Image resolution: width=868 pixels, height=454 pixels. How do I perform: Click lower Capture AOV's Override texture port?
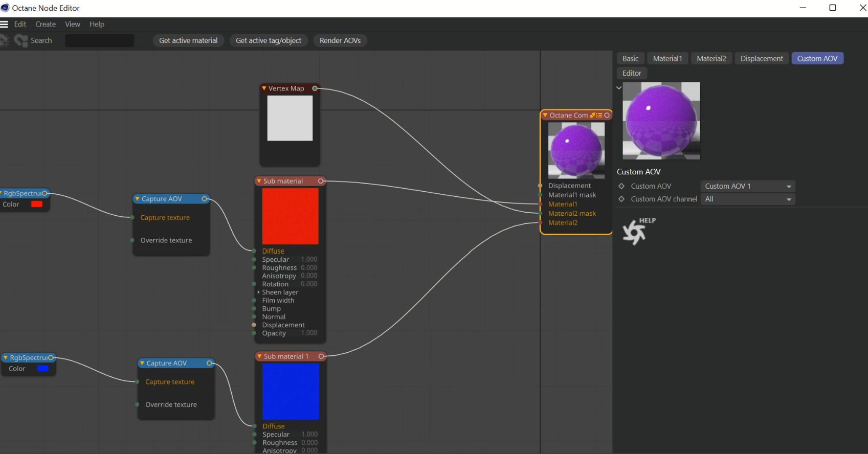pos(137,404)
